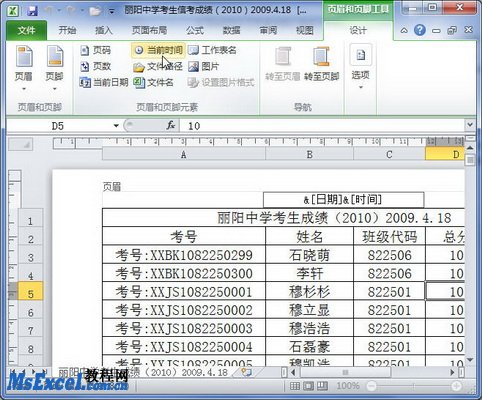Screen dimensions: 482x400
Task: Click the zoom out minus button
Action: (371, 386)
